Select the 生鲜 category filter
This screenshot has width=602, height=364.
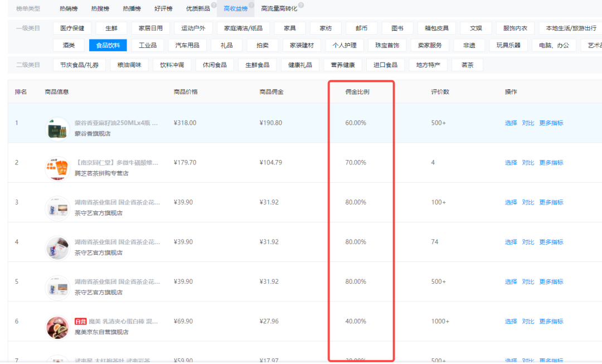pyautogui.click(x=110, y=28)
